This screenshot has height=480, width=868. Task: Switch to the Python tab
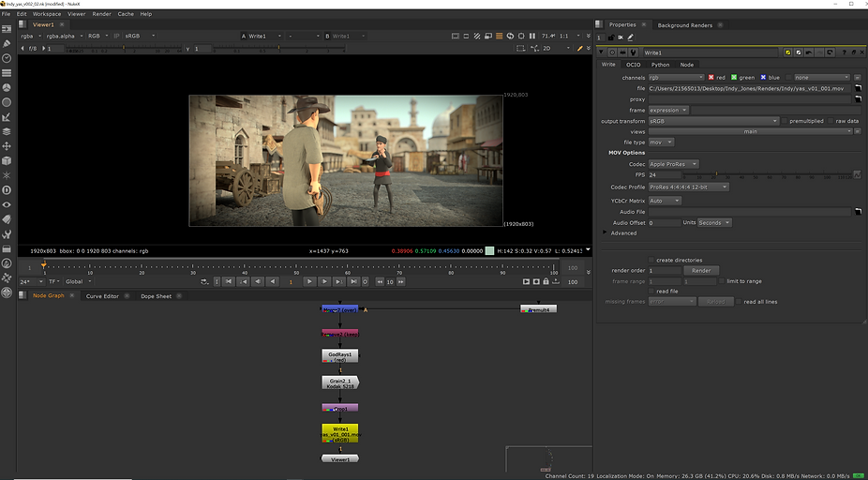tap(661, 65)
